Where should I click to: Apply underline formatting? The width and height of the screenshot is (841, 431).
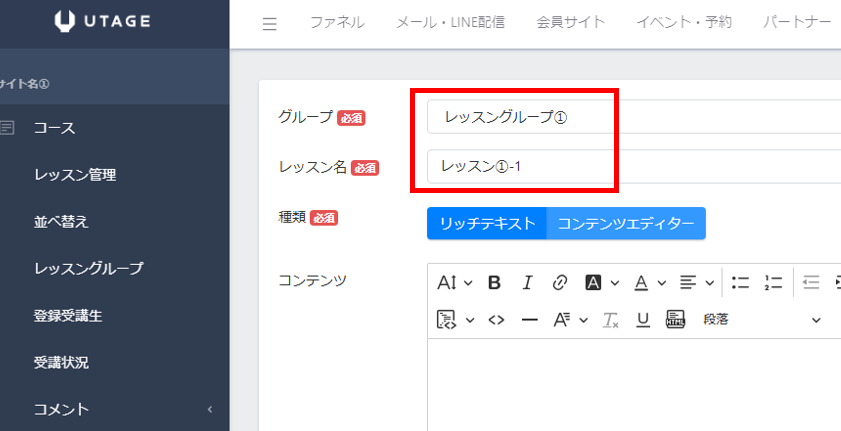coord(642,320)
